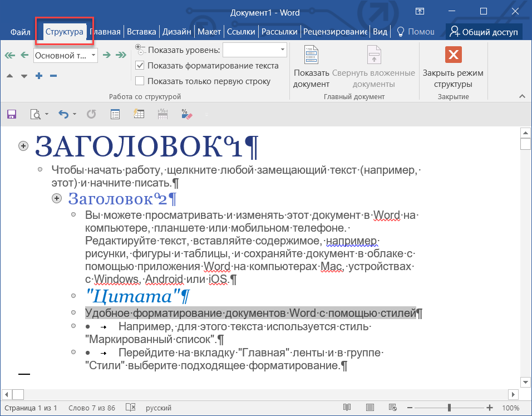
Task: Demote outline level with single right arrow
Action: (106, 55)
